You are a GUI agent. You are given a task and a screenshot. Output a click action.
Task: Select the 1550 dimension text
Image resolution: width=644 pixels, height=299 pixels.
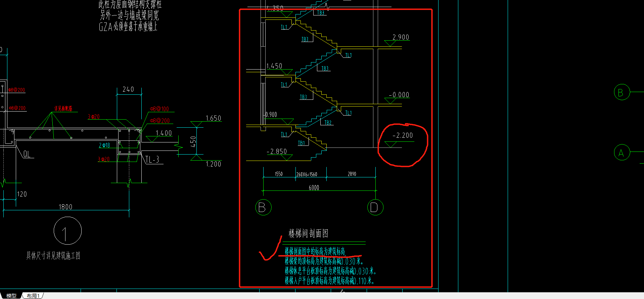[x=279, y=174]
